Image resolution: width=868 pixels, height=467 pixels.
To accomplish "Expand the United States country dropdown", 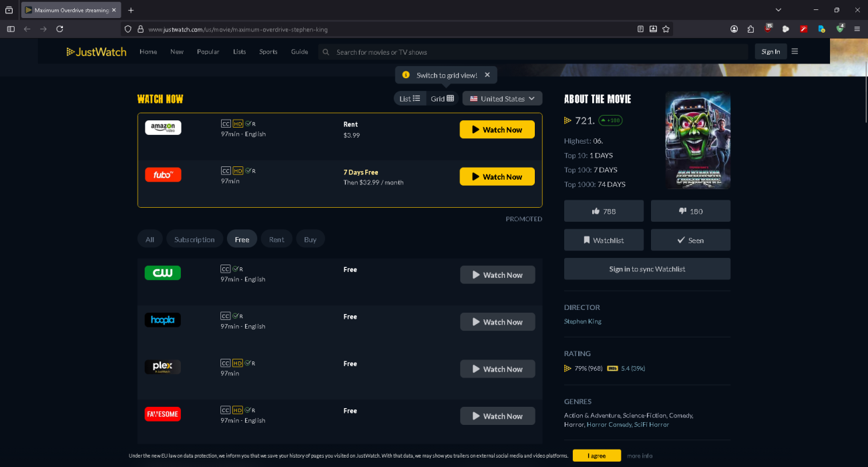I will point(502,99).
